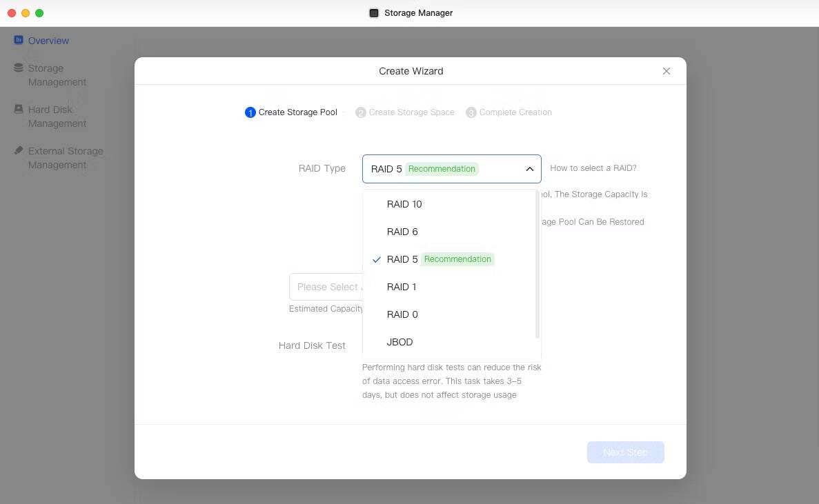The height and width of the screenshot is (504, 819).
Task: Close the Create Wizard dialog
Action: point(666,71)
